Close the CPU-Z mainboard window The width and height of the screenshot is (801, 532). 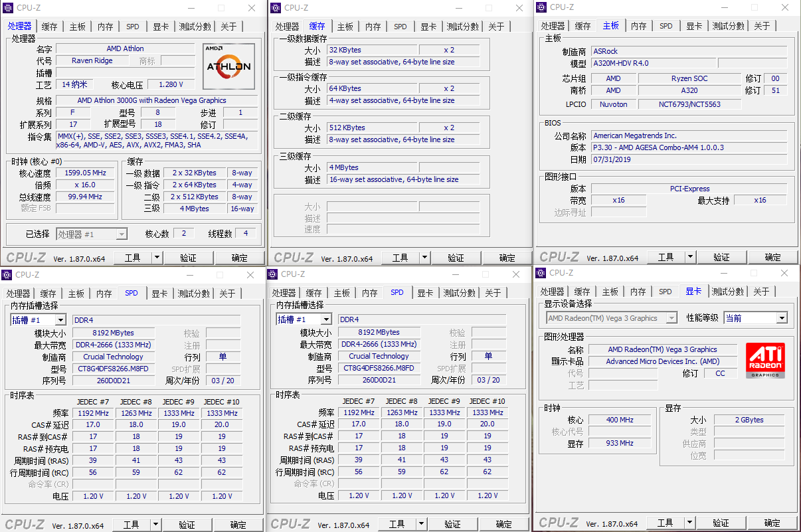pyautogui.click(x=784, y=7)
